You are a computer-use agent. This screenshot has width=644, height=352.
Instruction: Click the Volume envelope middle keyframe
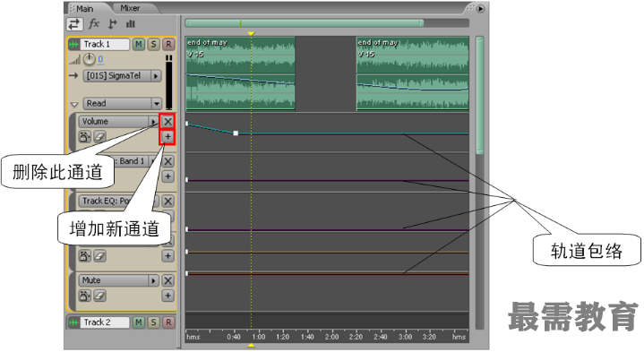236,133
